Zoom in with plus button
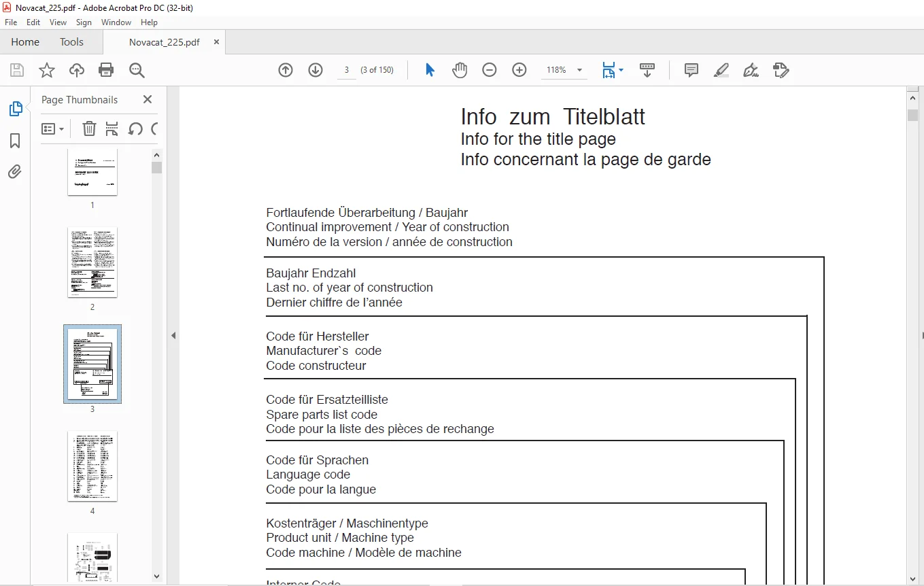Screen dimensions: 924x586 [x=519, y=70]
